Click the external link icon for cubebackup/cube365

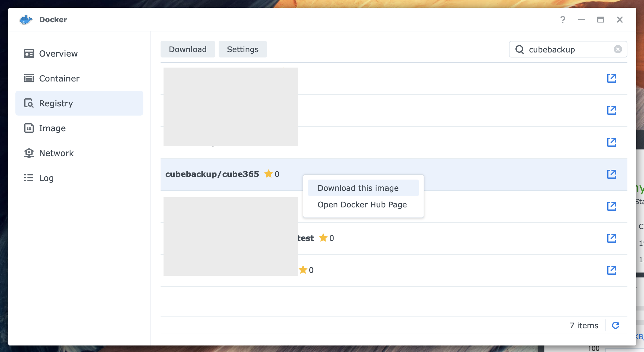[611, 174]
